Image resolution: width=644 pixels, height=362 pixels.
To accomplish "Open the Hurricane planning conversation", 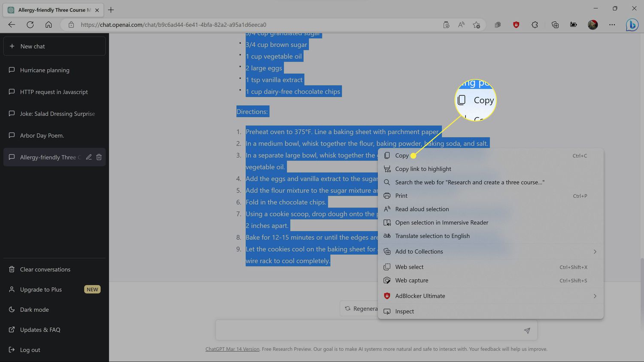I will click(45, 70).
